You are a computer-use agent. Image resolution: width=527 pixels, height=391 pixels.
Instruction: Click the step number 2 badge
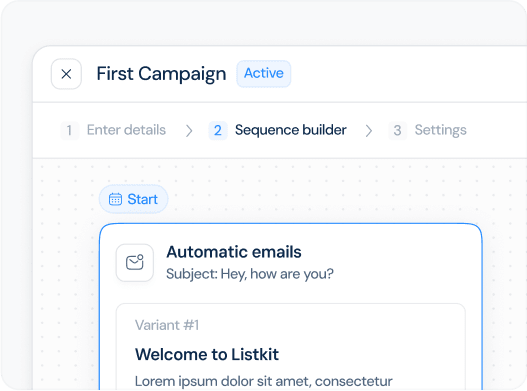point(218,130)
